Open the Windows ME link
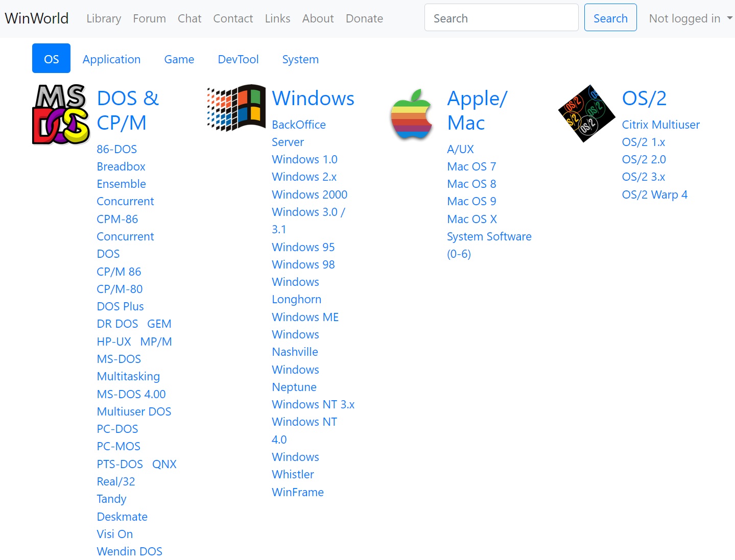This screenshot has width=735, height=560. pyautogui.click(x=305, y=317)
